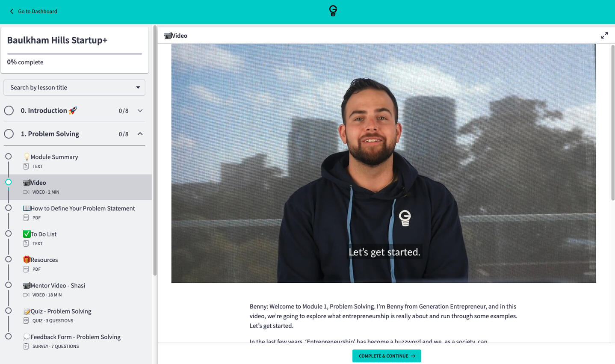Click the text document icon under Module Summary
This screenshot has height=364, width=615.
click(x=26, y=166)
